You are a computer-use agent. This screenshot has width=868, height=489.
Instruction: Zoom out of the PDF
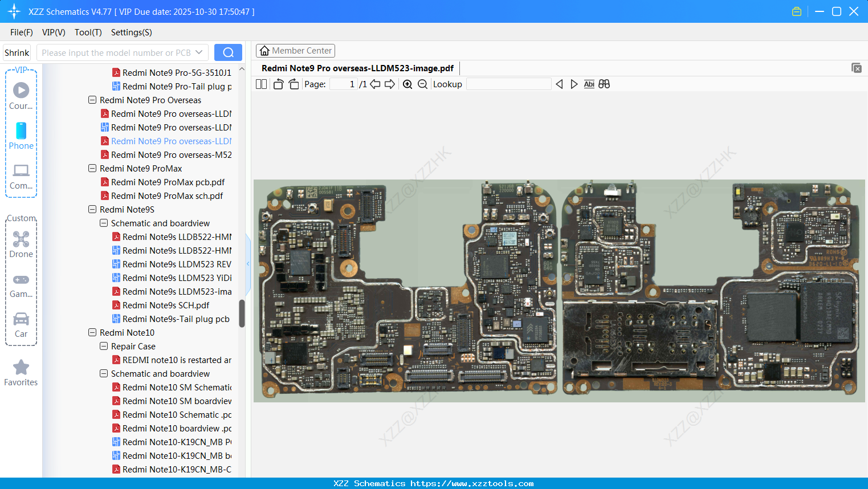pyautogui.click(x=422, y=84)
